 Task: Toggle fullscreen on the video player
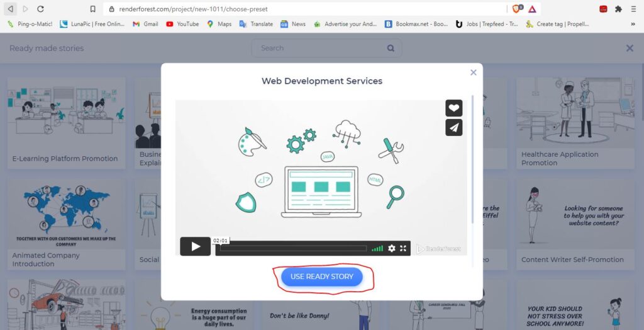pyautogui.click(x=403, y=249)
